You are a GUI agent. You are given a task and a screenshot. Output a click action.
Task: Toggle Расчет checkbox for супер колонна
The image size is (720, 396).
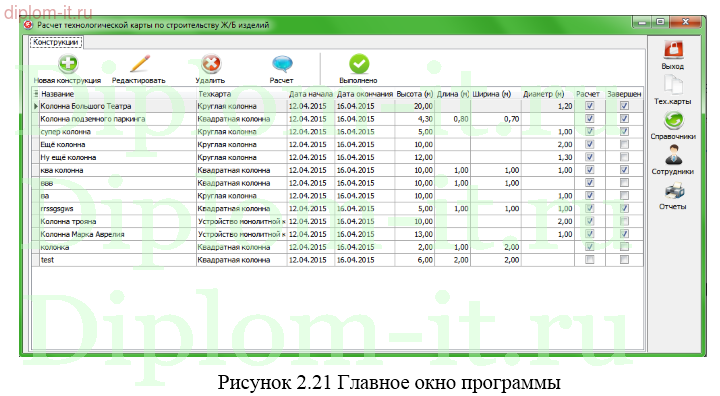[x=590, y=131]
